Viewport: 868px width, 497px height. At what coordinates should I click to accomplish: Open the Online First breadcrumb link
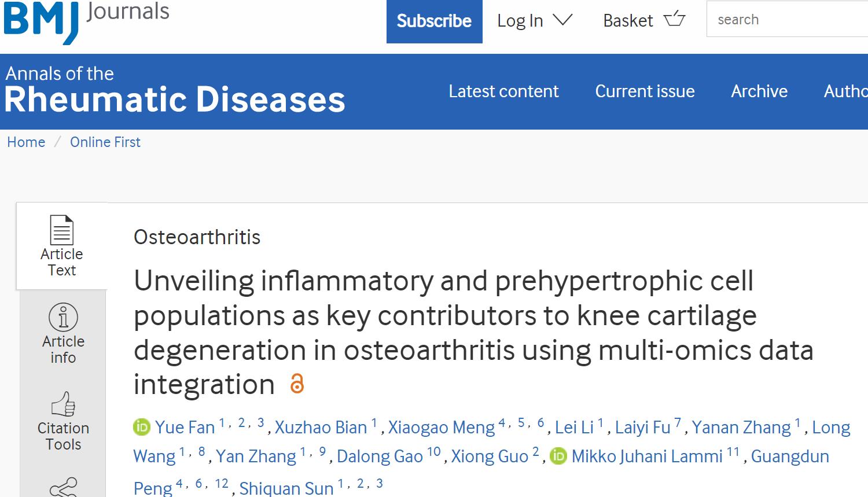coord(105,142)
